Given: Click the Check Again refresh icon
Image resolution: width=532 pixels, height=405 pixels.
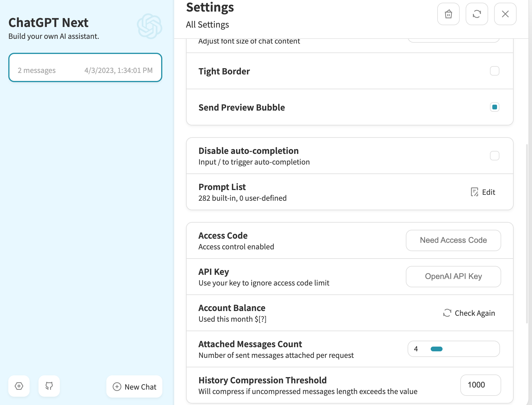Looking at the screenshot, I should click(x=447, y=313).
